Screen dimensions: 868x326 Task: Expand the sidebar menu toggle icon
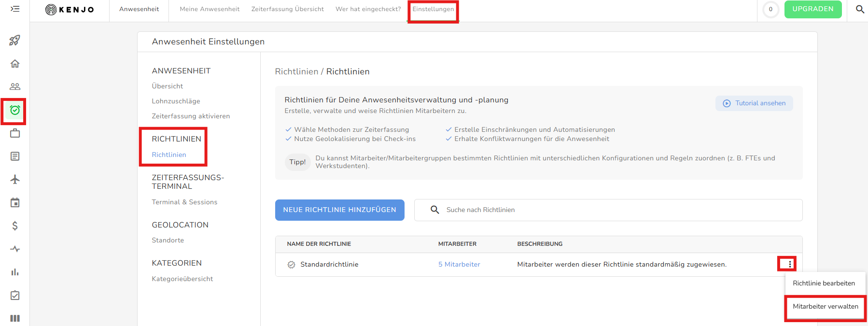[15, 9]
